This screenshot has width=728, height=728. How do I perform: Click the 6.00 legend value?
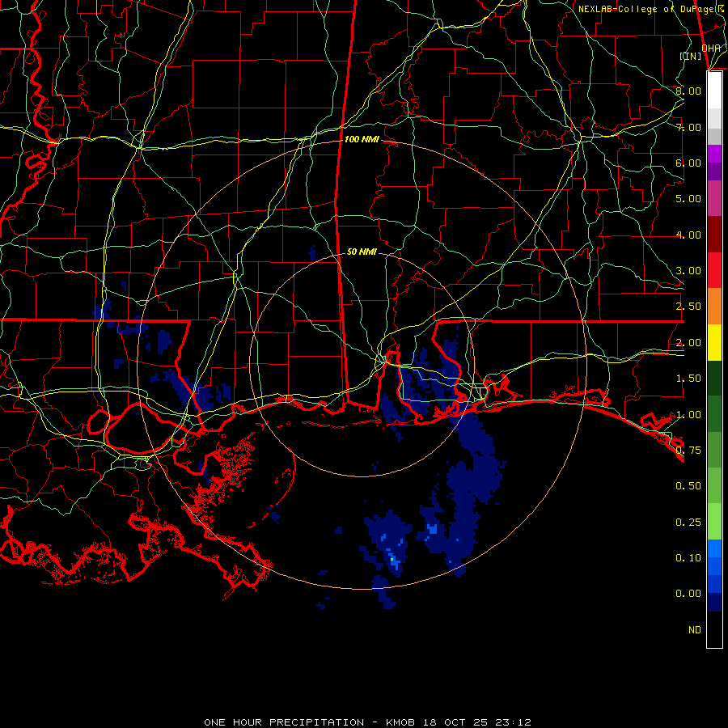pyautogui.click(x=688, y=163)
